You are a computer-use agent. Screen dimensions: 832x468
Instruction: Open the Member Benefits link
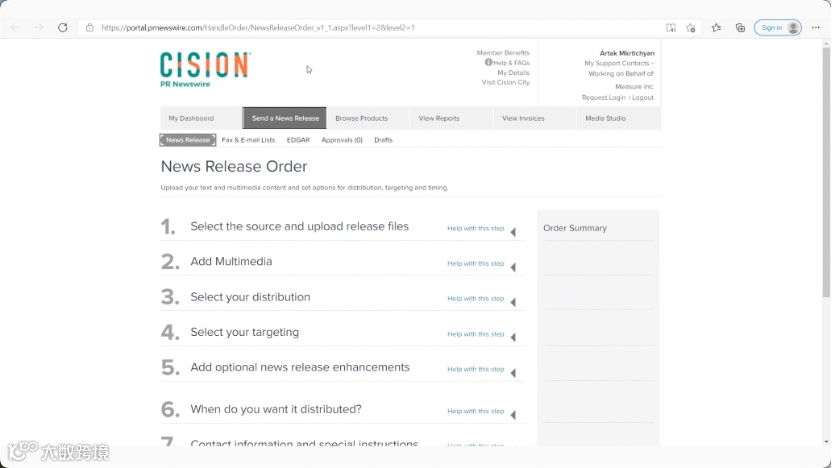pos(503,53)
